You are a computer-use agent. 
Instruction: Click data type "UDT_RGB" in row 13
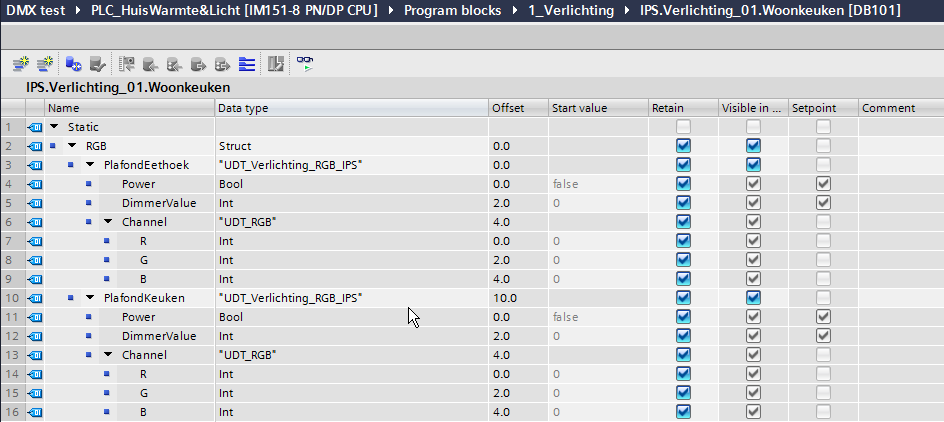click(247, 355)
